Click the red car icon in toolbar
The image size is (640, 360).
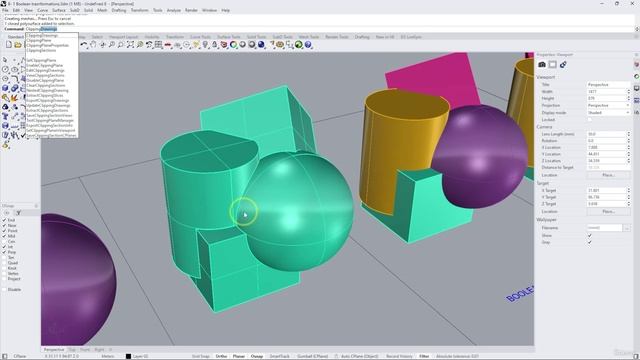tap(168, 44)
